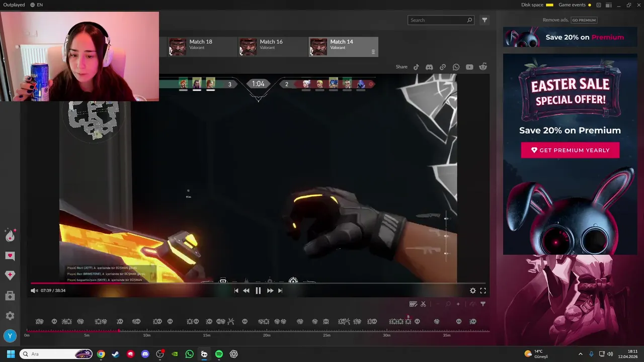This screenshot has width=644, height=362.
Task: Open the Y profile avatar
Action: [x=10, y=336]
